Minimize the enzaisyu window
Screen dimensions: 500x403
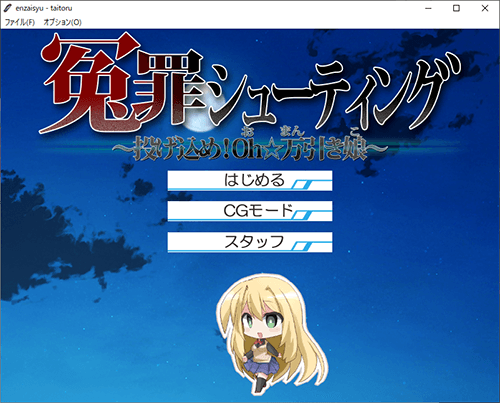pos(429,8)
